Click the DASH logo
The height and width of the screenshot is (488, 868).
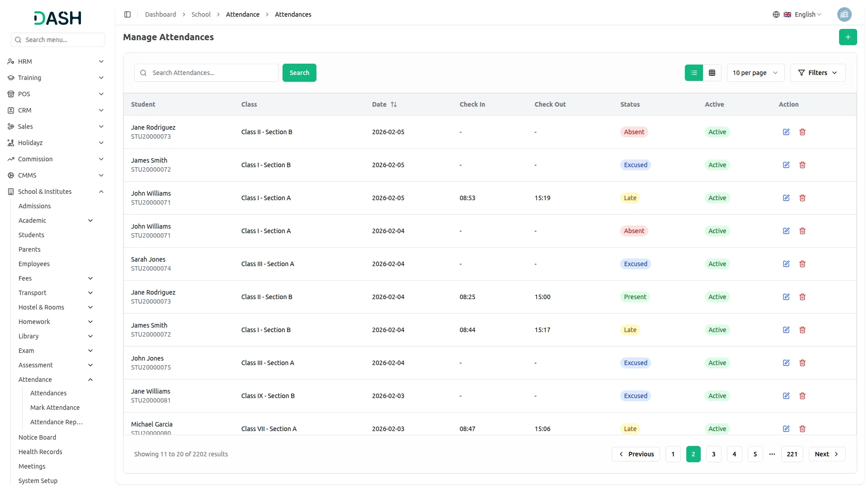click(x=57, y=18)
